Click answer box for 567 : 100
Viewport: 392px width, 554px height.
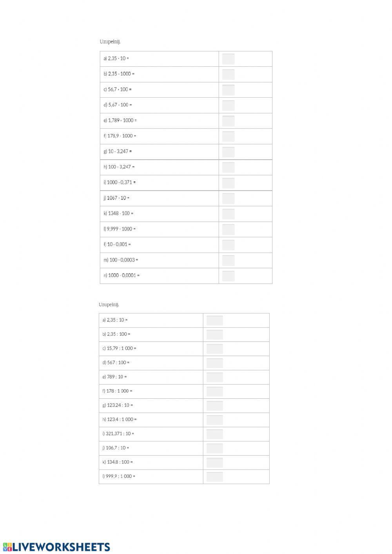[214, 363]
